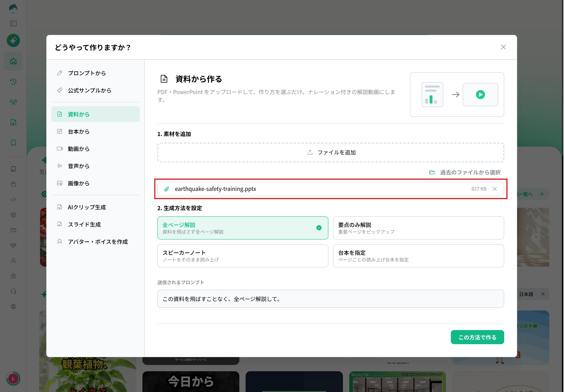Open アバター・ボイスを作成 in the dialog menu
The image size is (565, 392).
[95, 242]
